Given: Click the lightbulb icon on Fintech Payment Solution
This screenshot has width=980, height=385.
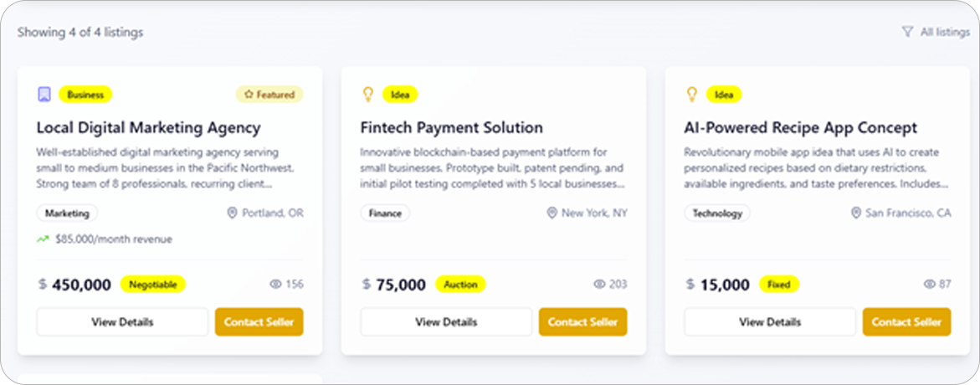Looking at the screenshot, I should [367, 95].
